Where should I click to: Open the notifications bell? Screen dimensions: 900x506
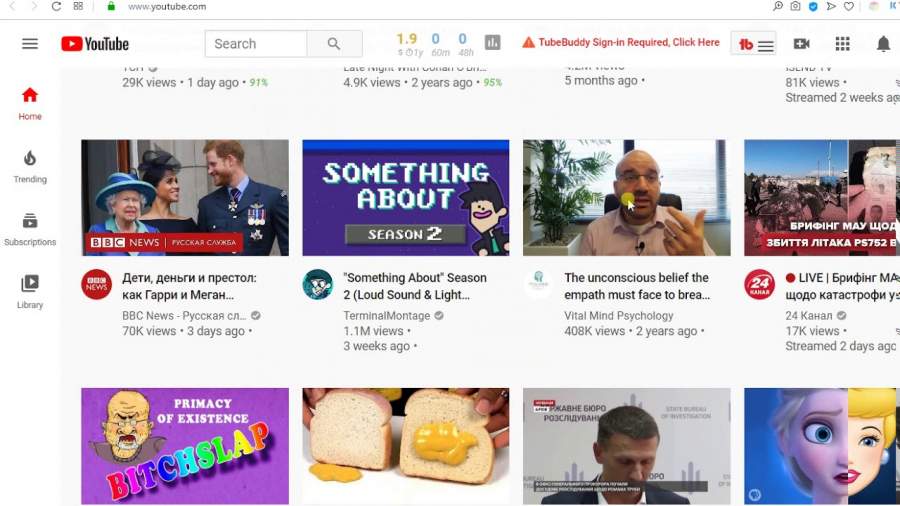tap(883, 44)
